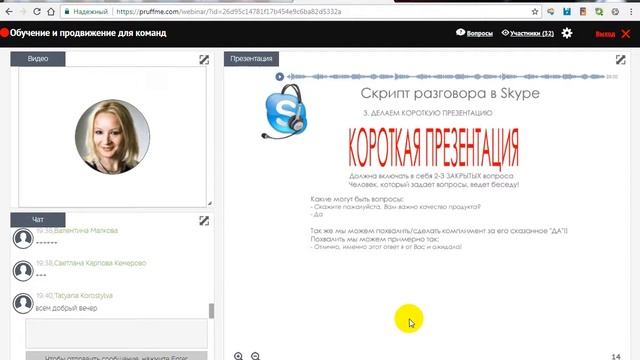
Task: Seek within the audio waveform track
Action: tap(446, 76)
